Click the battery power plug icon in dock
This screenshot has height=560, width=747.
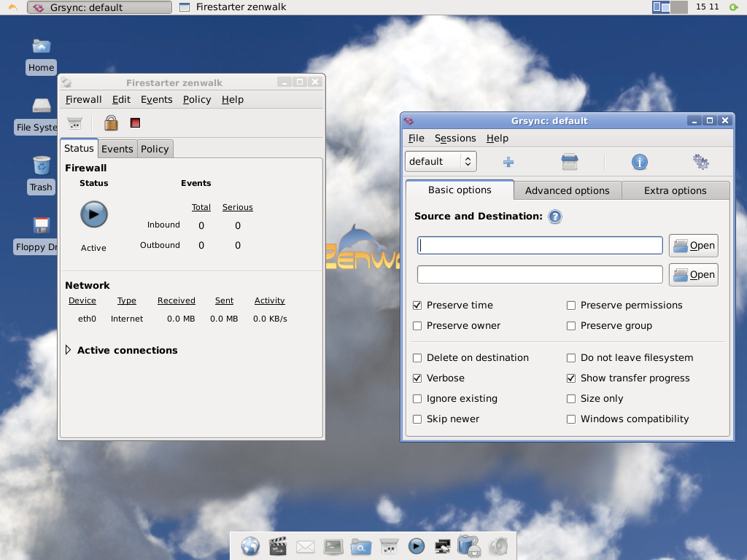[469, 545]
